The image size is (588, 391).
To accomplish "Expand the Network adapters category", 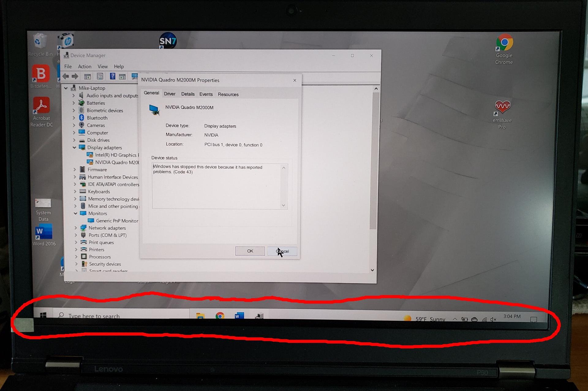I will pos(76,228).
